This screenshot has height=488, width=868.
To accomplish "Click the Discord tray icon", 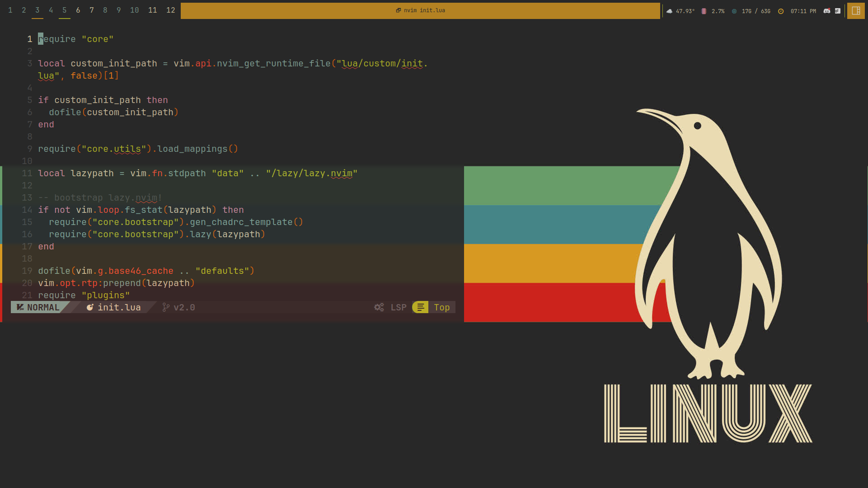I will pyautogui.click(x=826, y=11).
